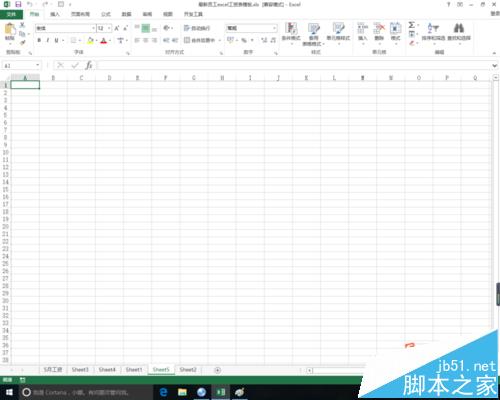500x400 pixels.
Task: Toggle Bottom Align
Action: [154, 29]
